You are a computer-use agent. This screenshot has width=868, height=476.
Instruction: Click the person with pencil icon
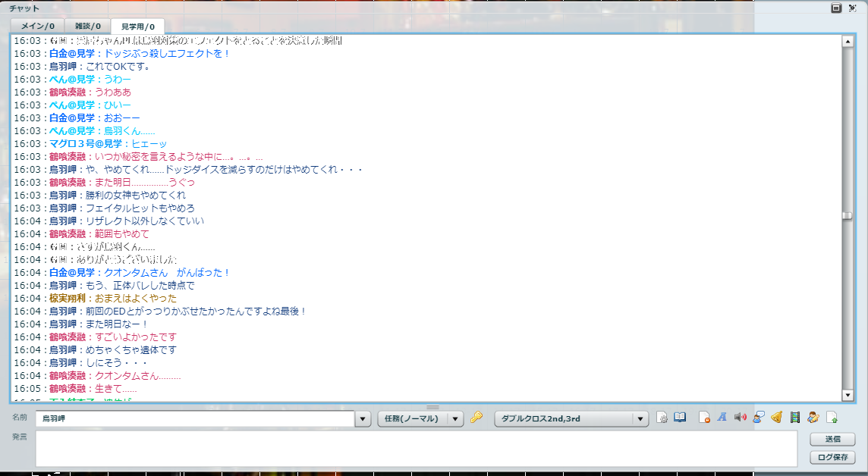pyautogui.click(x=813, y=418)
